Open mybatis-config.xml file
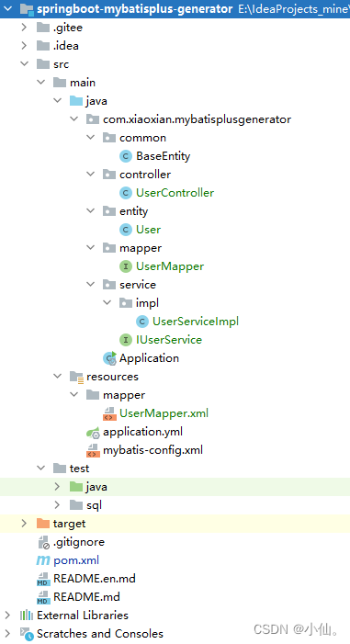 (x=152, y=450)
